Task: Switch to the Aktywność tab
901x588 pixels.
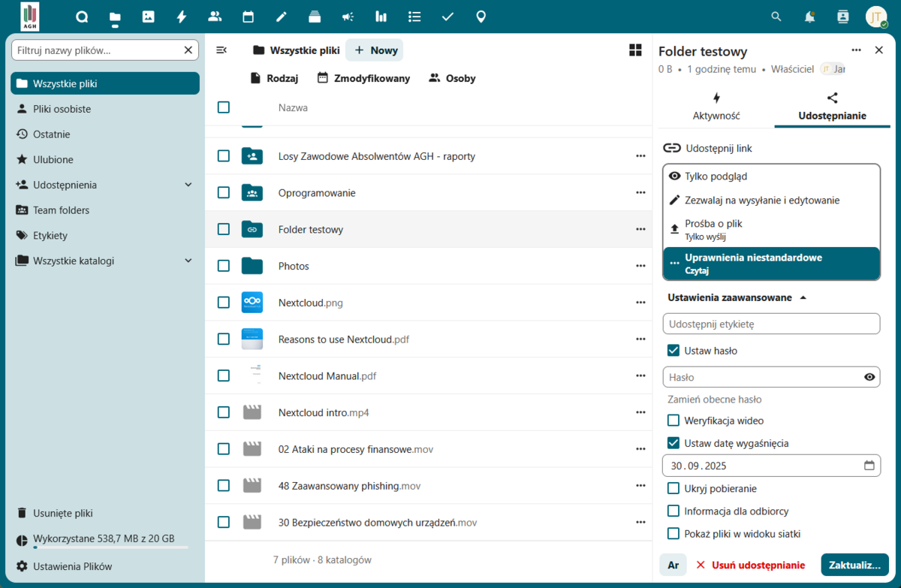Action: [x=716, y=107]
